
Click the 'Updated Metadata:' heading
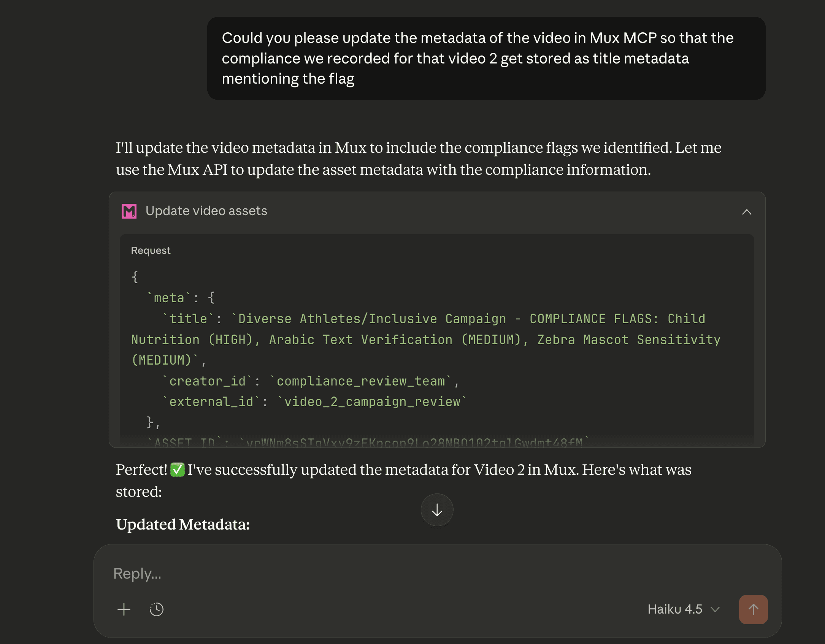click(183, 525)
